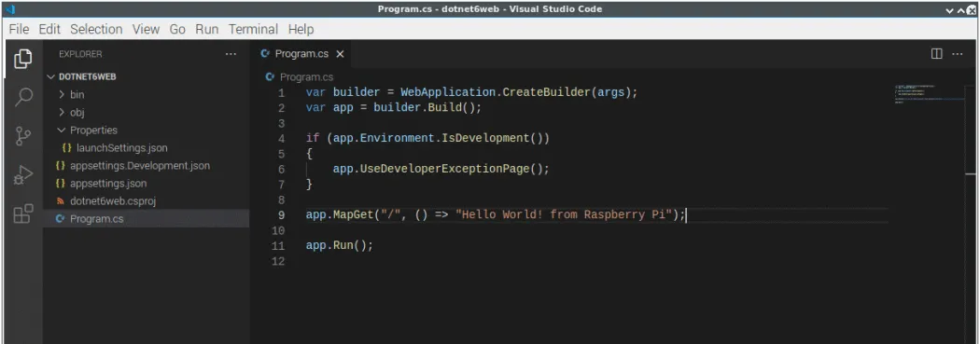Open the Explorer view in activity bar

pyautogui.click(x=23, y=59)
